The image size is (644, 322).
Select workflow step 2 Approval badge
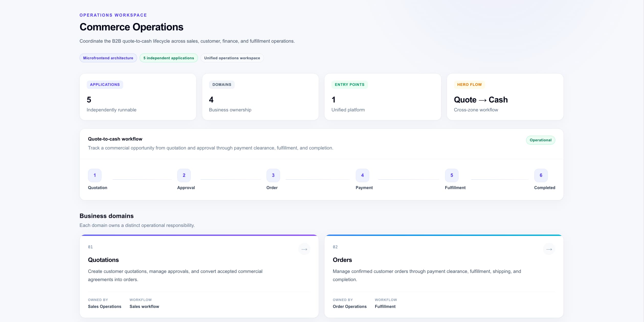point(184,175)
